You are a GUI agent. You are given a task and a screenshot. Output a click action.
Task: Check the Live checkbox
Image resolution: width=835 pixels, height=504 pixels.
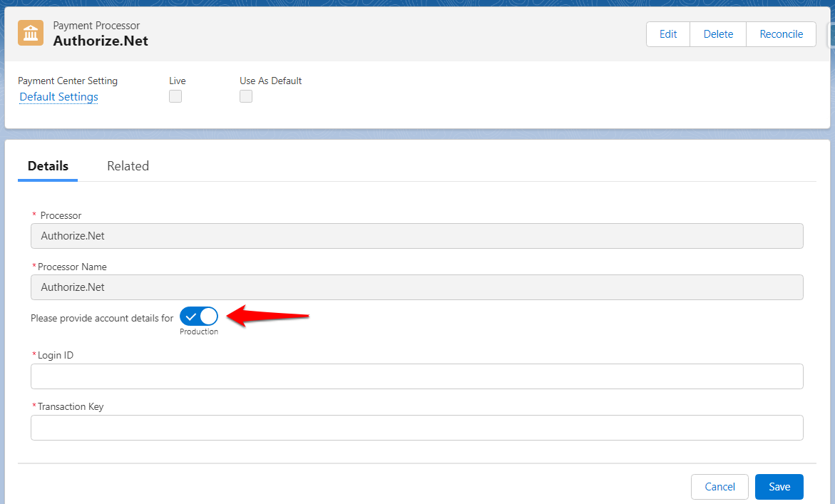(x=175, y=96)
